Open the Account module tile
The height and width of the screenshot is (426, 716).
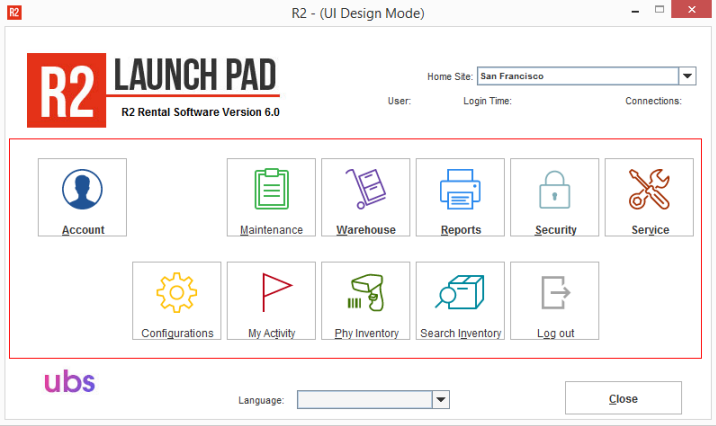82,197
